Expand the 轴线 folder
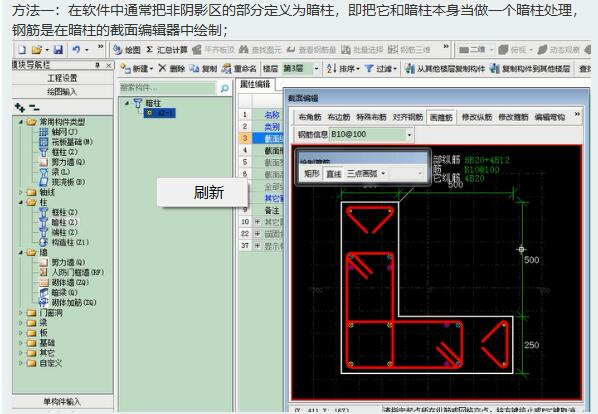 [x=21, y=192]
